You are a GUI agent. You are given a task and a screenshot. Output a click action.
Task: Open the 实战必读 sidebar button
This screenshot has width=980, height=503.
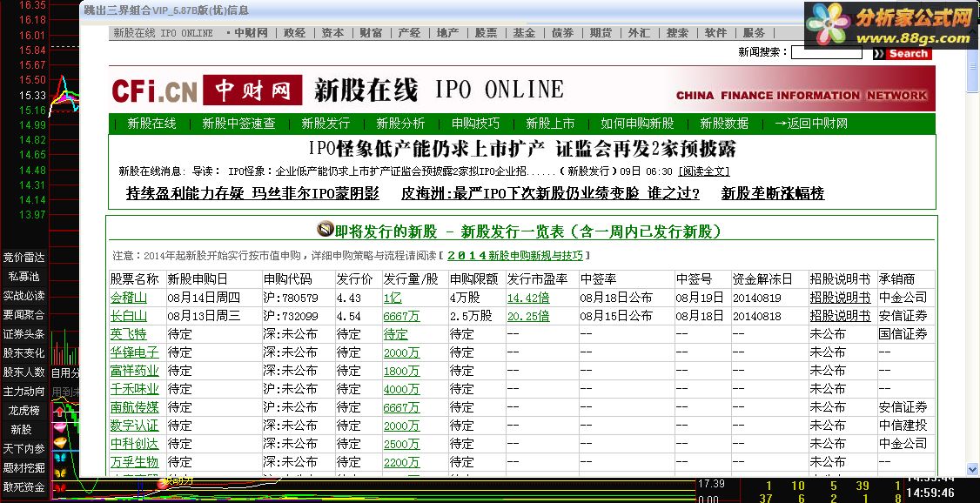point(23,296)
